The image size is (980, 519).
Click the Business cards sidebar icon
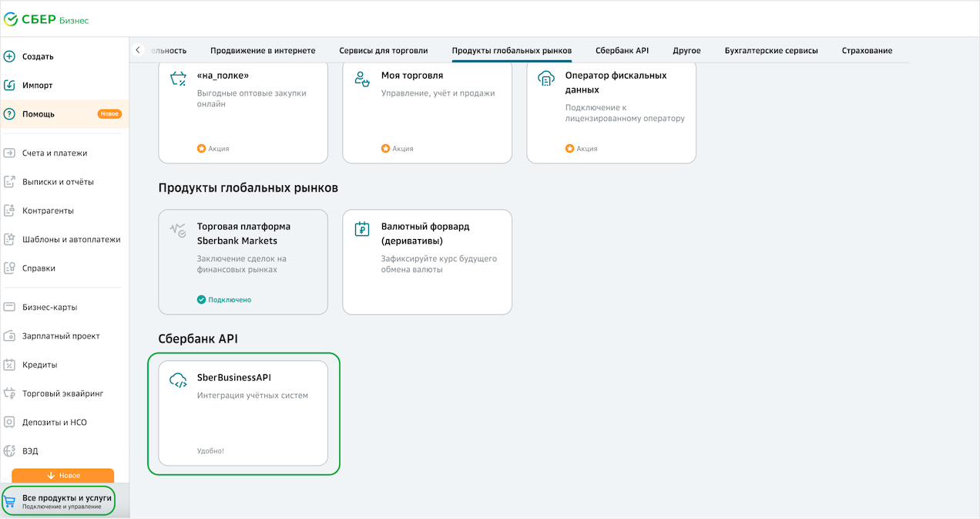pyautogui.click(x=9, y=307)
